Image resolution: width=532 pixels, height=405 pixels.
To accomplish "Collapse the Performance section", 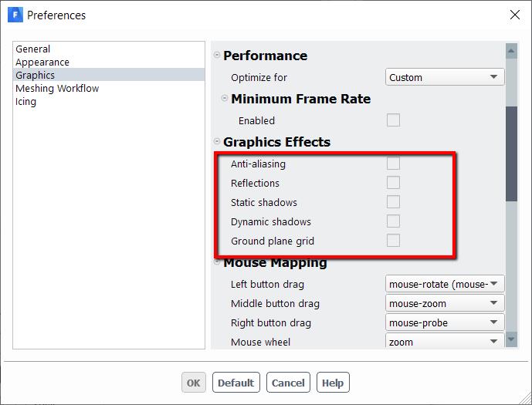I will pos(217,56).
